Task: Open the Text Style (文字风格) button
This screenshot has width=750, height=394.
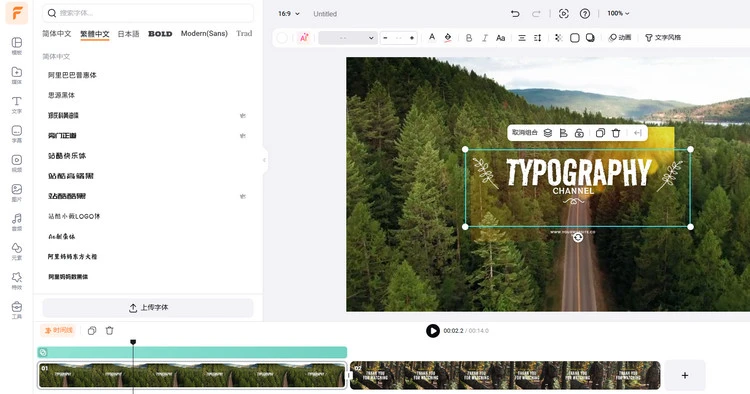Action: click(x=662, y=38)
